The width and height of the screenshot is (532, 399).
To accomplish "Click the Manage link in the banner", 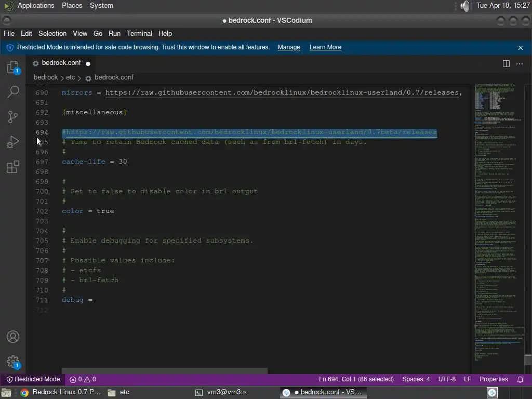I will click(289, 47).
